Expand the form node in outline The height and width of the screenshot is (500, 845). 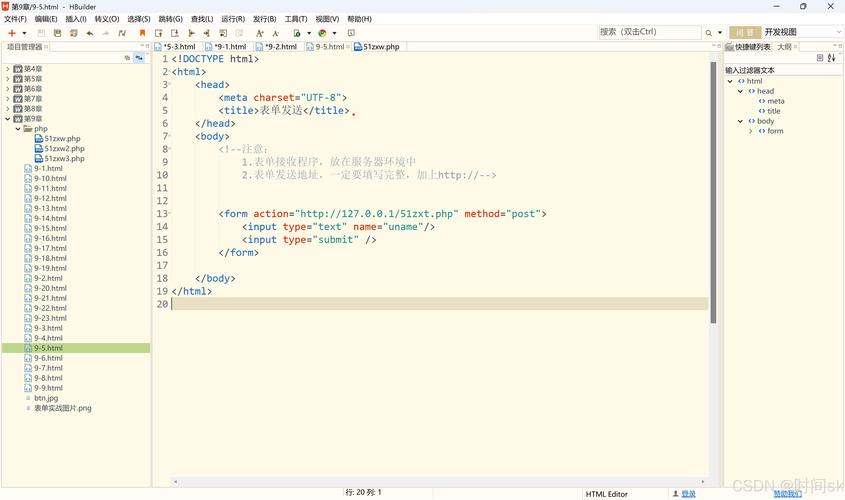point(751,131)
